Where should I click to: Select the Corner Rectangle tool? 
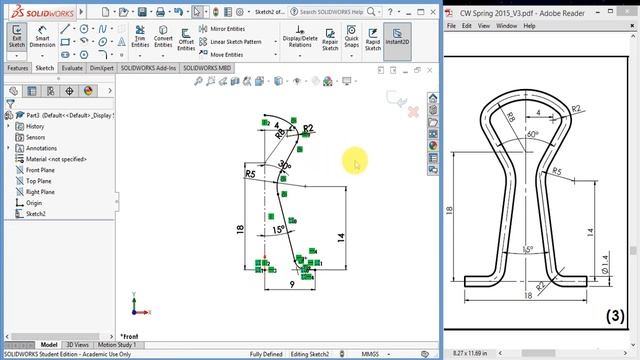65,42
